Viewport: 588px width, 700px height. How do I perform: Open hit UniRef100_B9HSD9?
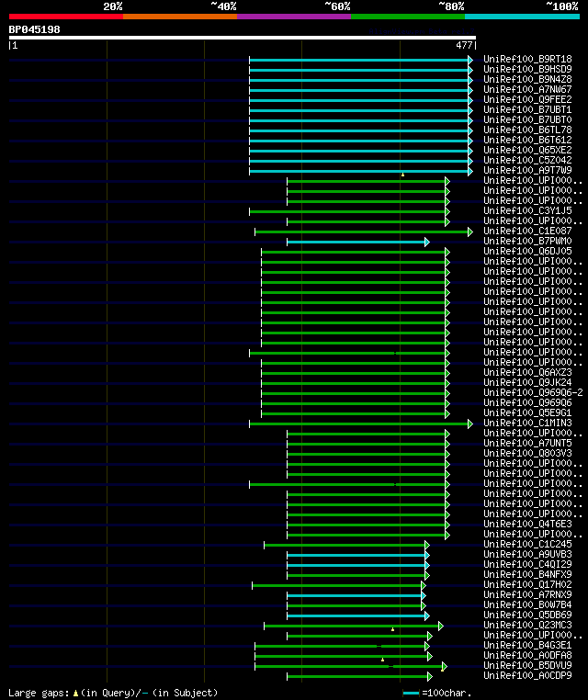[x=527, y=69]
